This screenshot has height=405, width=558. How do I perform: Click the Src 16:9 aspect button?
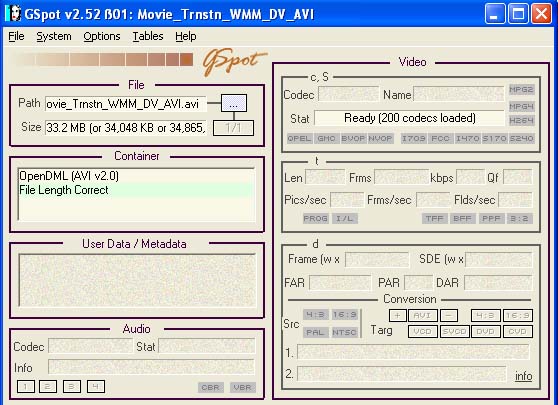(x=344, y=315)
